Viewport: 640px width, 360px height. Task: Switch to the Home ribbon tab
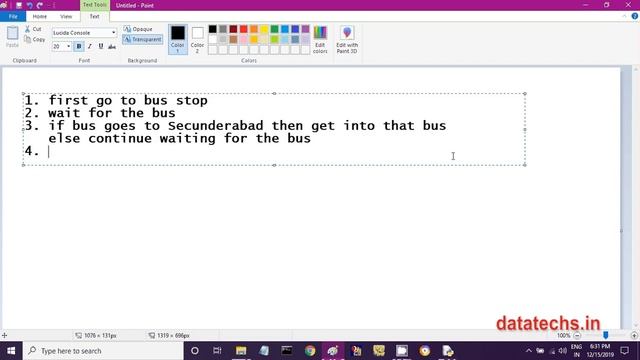40,16
